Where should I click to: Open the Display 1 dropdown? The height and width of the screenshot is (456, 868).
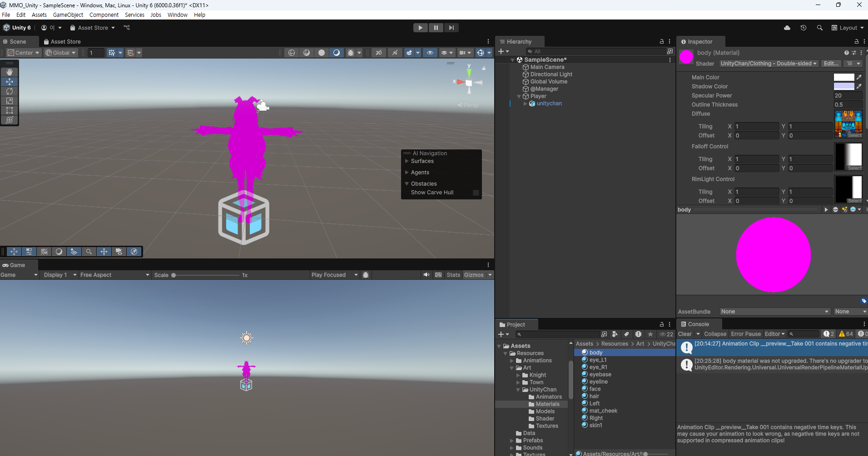coord(59,275)
